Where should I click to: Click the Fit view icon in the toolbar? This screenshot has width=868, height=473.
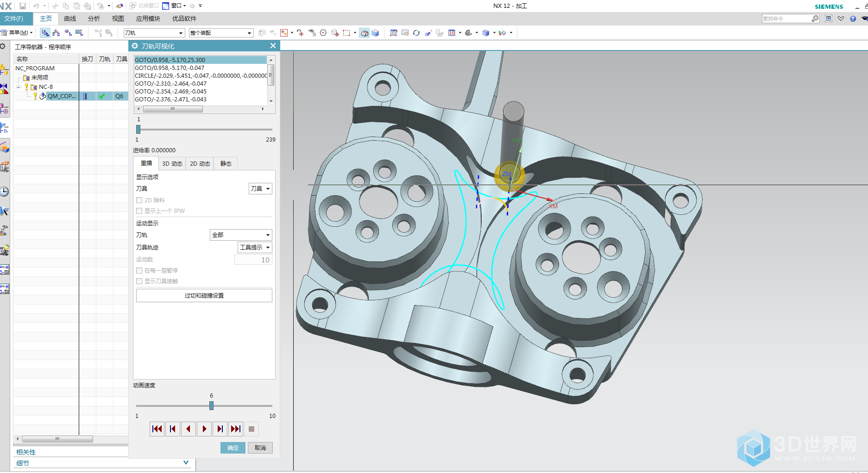click(x=393, y=33)
